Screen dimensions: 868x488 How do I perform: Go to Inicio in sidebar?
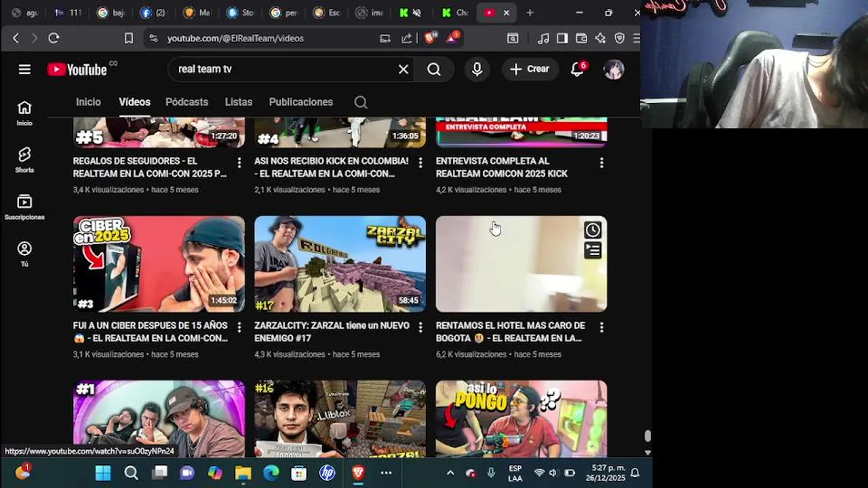coord(24,113)
